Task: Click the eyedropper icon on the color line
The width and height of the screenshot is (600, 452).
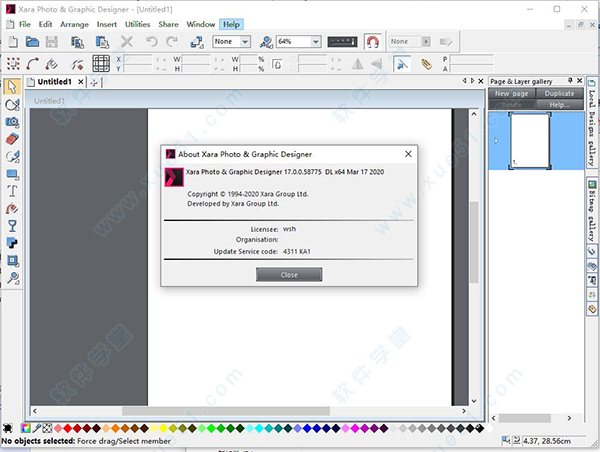Action: [37, 428]
